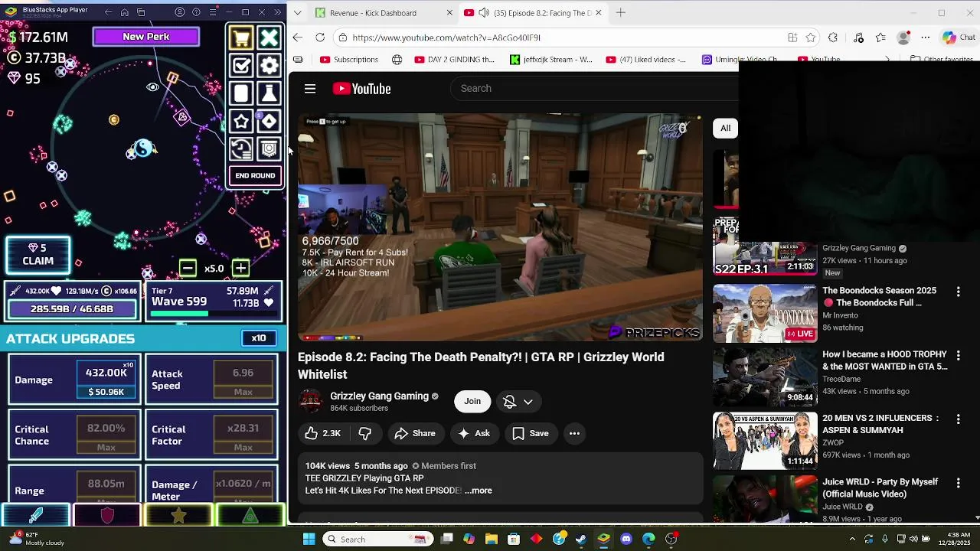Viewport: 980px width, 551px height.
Task: Like the video with 2.3K likes
Action: coord(322,434)
